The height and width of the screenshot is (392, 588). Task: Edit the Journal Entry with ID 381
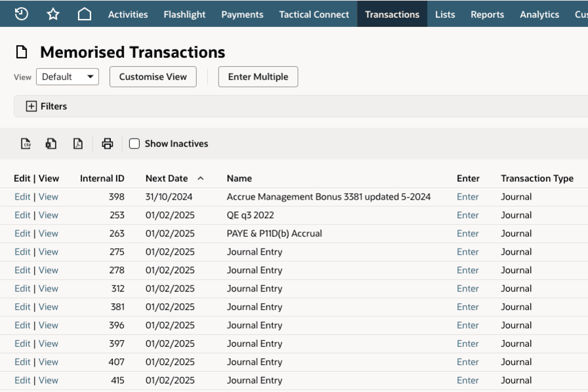tap(22, 307)
